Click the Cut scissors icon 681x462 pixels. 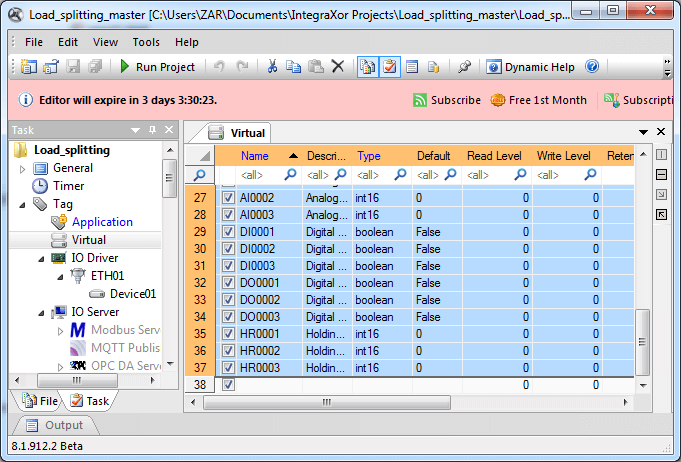coord(272,67)
